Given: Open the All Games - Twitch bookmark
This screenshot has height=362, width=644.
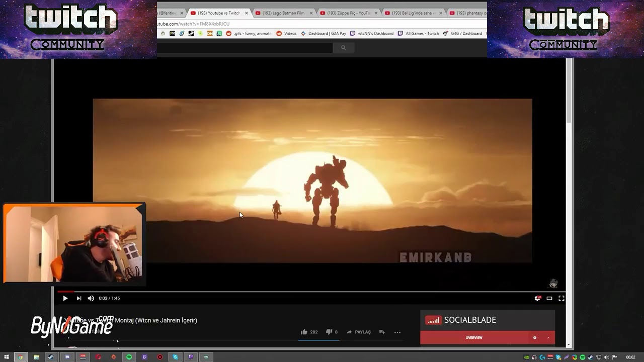Looking at the screenshot, I should point(418,34).
